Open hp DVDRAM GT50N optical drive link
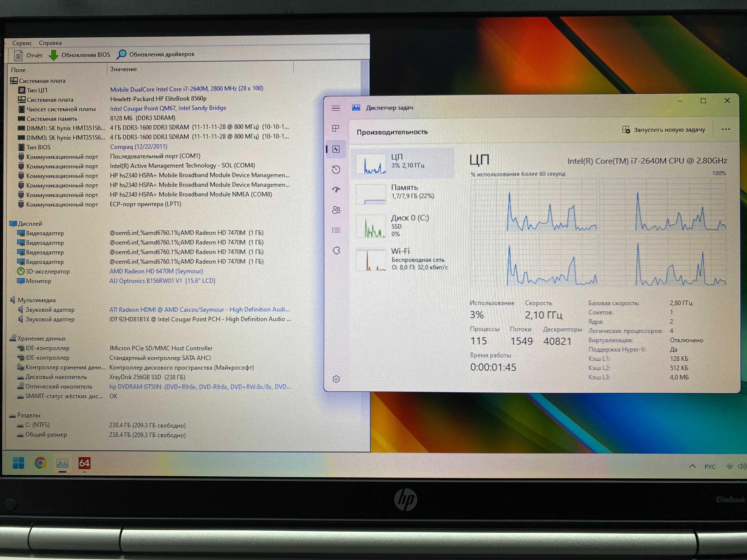This screenshot has width=747, height=560. pyautogui.click(x=200, y=386)
